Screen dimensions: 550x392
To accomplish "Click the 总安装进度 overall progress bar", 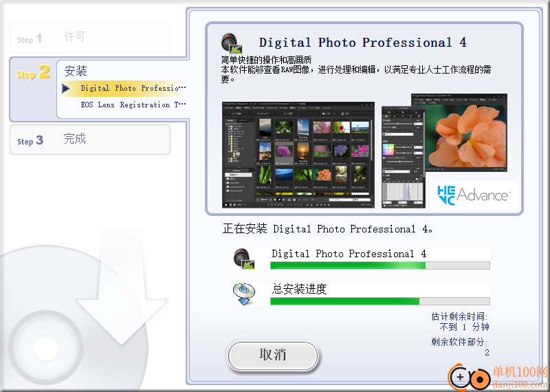I will (x=380, y=301).
